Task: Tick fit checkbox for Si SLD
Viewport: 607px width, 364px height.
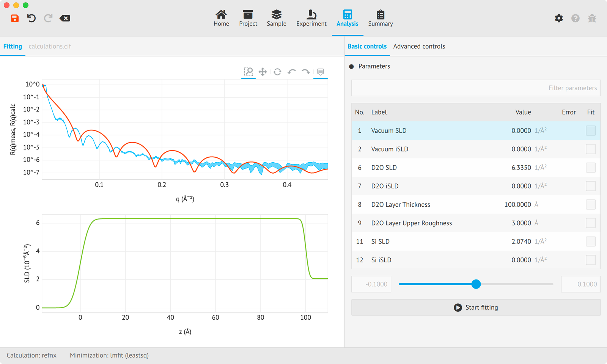Action: (x=590, y=242)
